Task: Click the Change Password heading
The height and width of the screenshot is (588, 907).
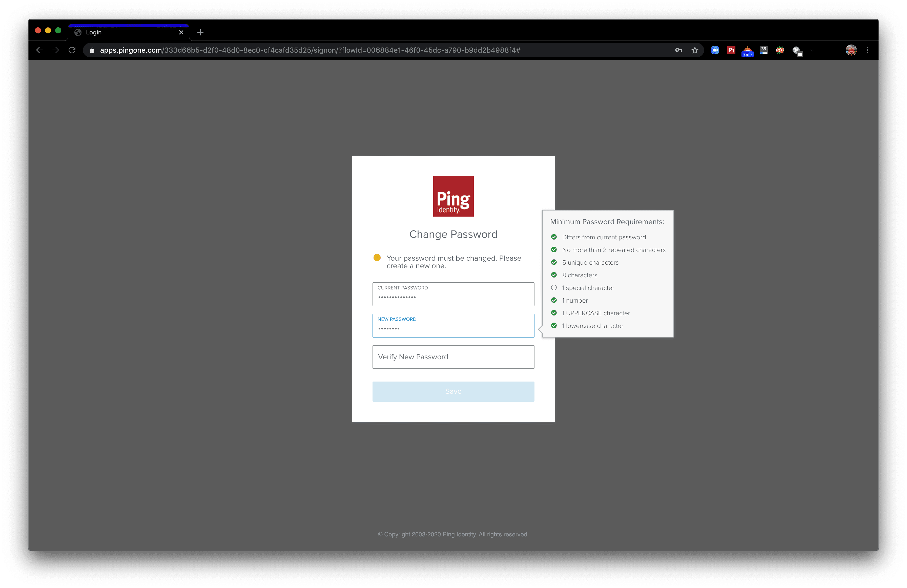Action: click(x=453, y=234)
